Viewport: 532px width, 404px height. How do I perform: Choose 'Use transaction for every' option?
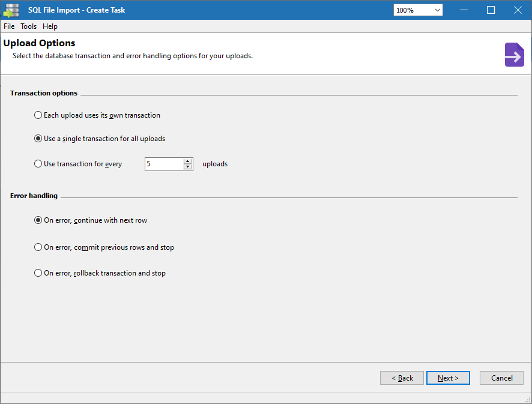[x=38, y=164]
